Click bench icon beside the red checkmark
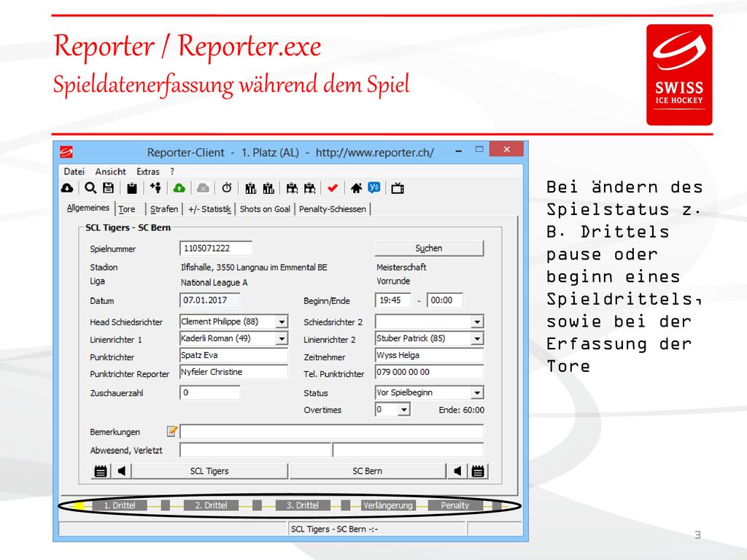This screenshot has height=560, width=747. (309, 189)
